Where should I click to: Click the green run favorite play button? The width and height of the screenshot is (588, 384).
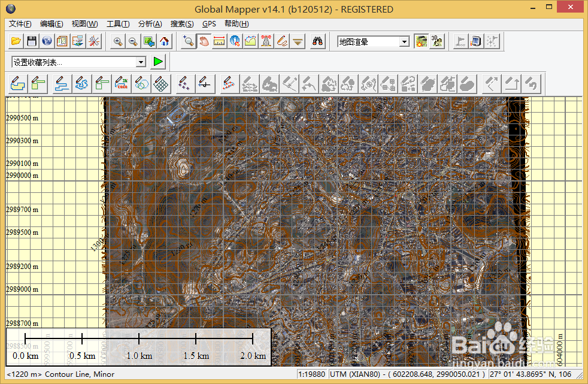click(158, 62)
